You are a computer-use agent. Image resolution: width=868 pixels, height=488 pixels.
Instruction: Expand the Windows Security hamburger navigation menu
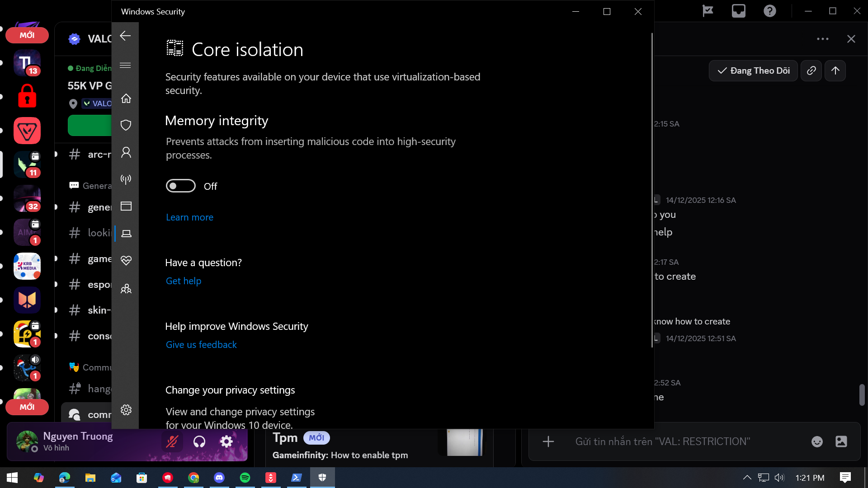(125, 66)
